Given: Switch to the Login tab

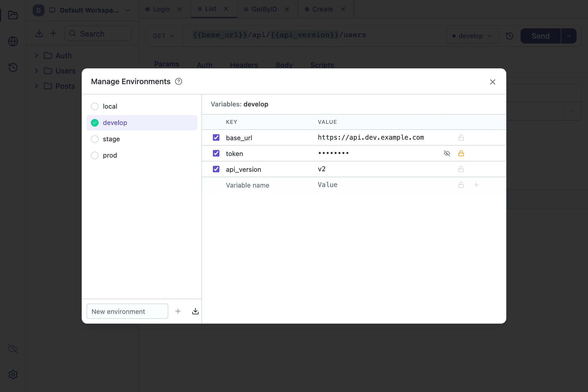Looking at the screenshot, I should click(x=161, y=9).
